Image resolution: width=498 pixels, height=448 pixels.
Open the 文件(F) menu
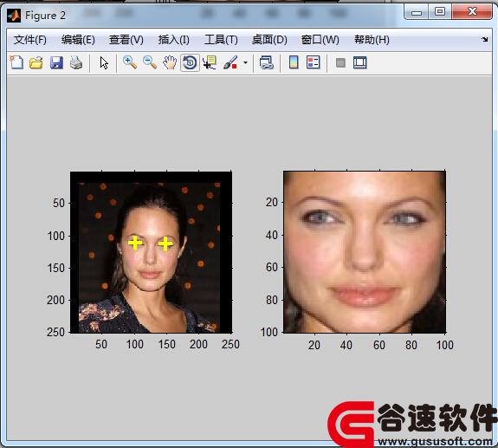tap(29, 40)
